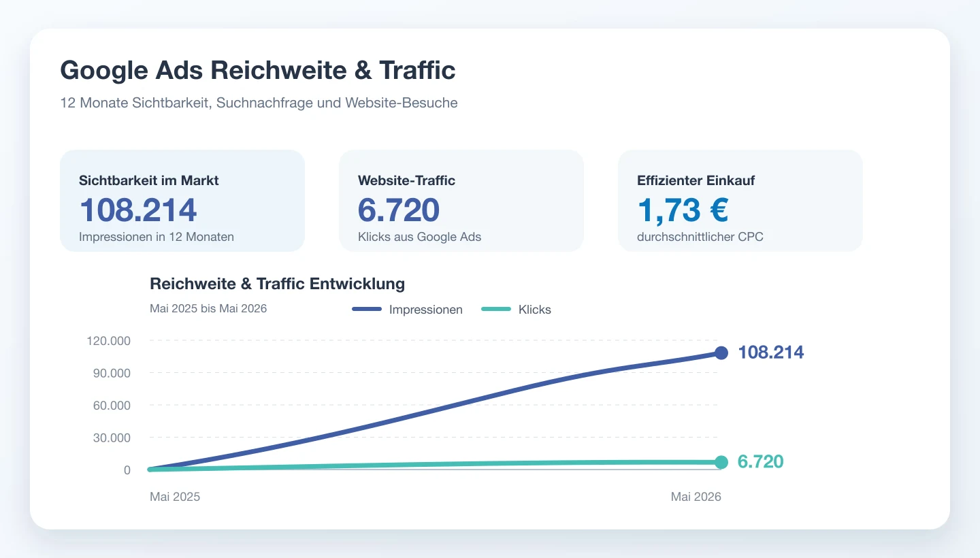Click the 1,73 € CPC value
980x558 pixels.
point(683,210)
